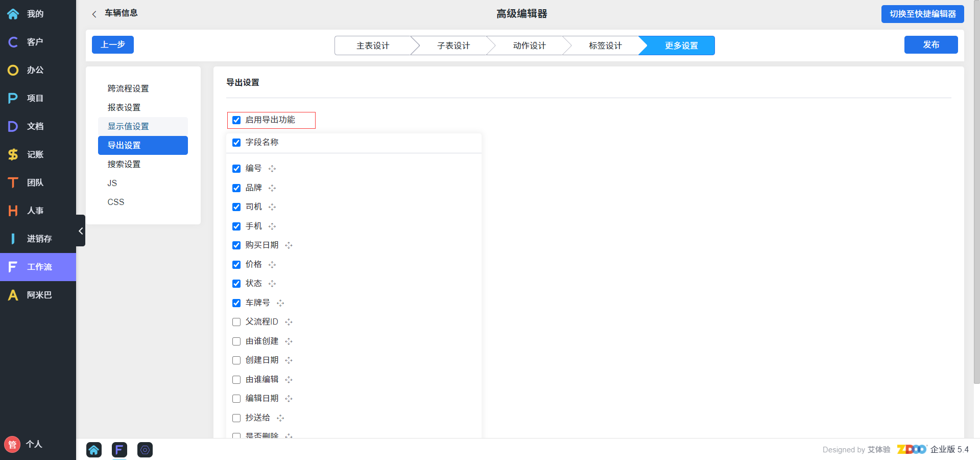Screen dimensions: 980x460
Task: Toggle the 字段名称 select-all checkbox
Action: pyautogui.click(x=236, y=143)
